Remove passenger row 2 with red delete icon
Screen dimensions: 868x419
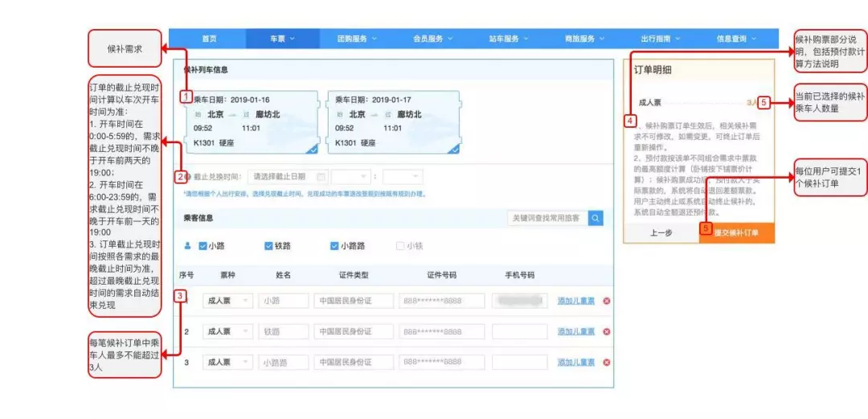pos(607,331)
